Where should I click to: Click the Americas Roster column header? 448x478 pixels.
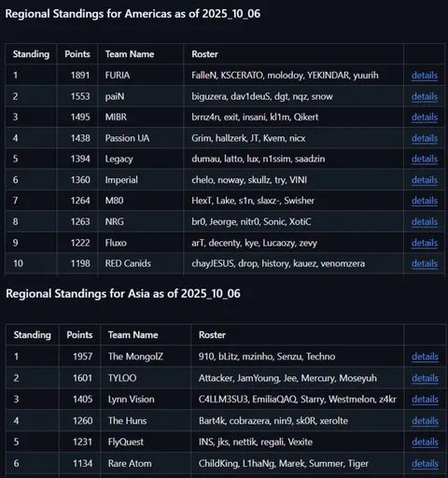click(x=204, y=54)
